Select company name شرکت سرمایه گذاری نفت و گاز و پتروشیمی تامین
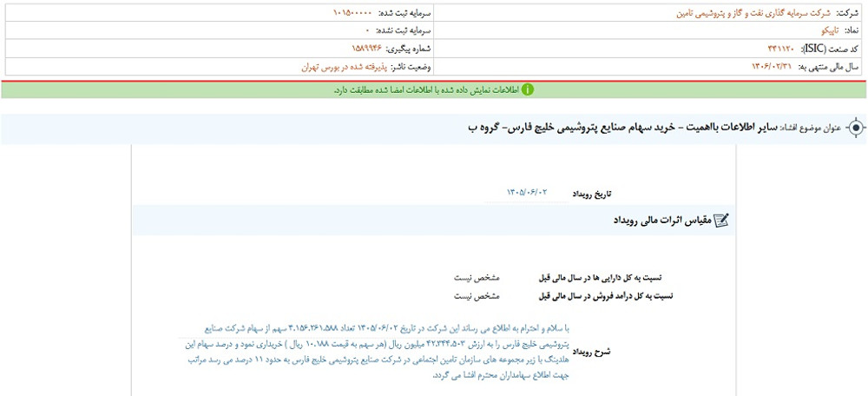This screenshot has width=868, height=396. [754, 12]
